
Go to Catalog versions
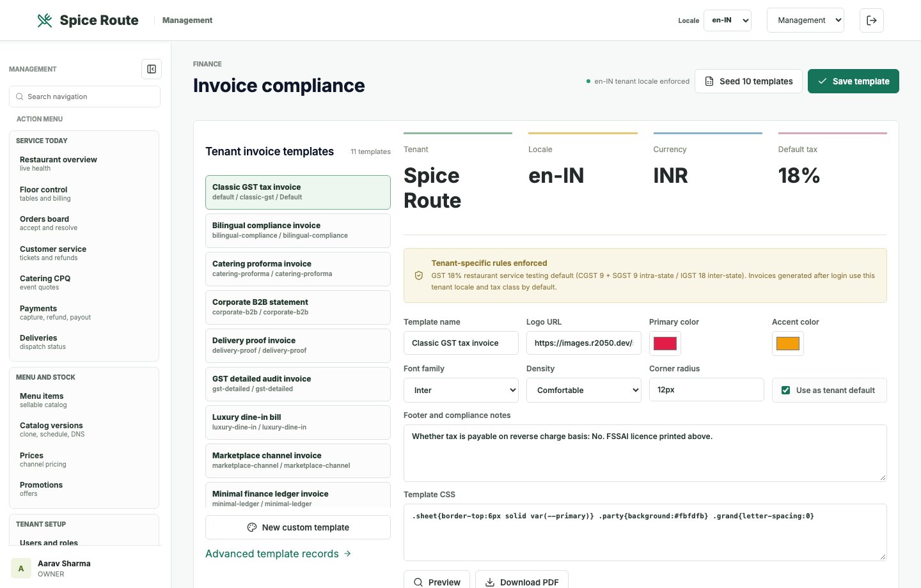point(84,429)
